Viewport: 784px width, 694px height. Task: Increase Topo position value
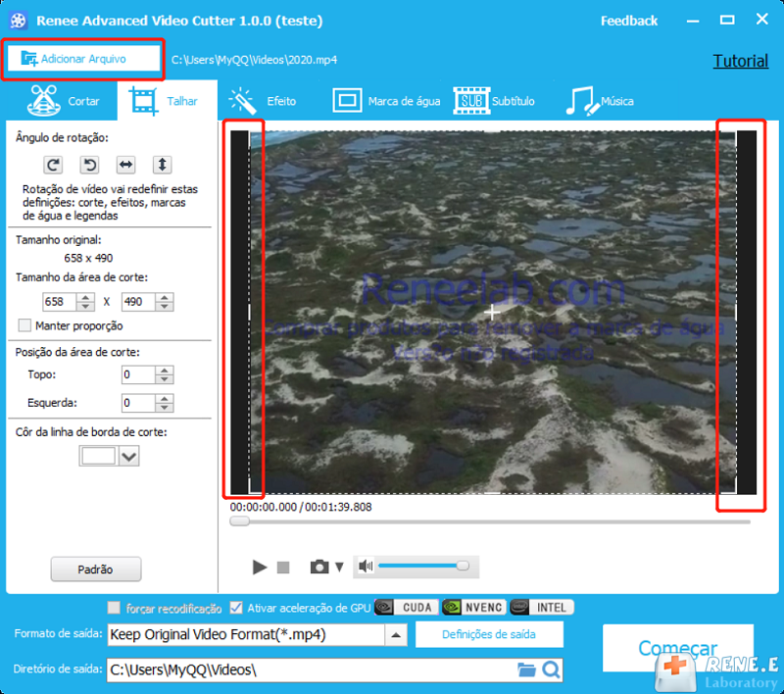(x=165, y=371)
